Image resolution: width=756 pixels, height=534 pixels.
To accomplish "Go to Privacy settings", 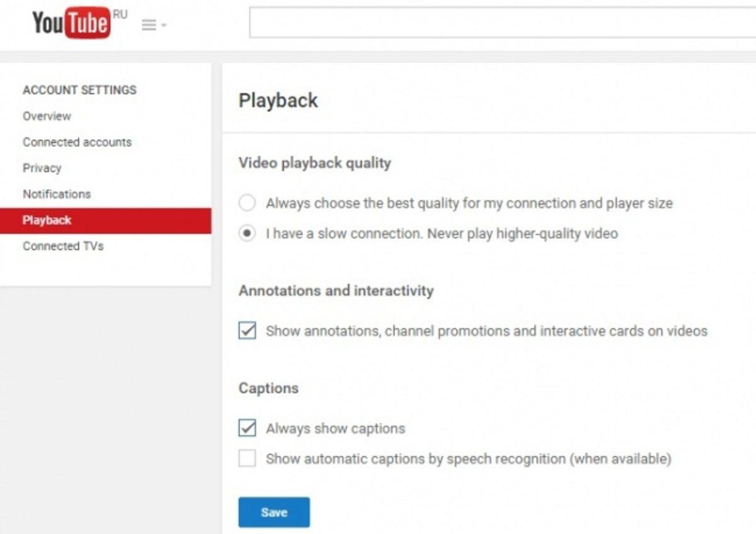I will tap(42, 168).
